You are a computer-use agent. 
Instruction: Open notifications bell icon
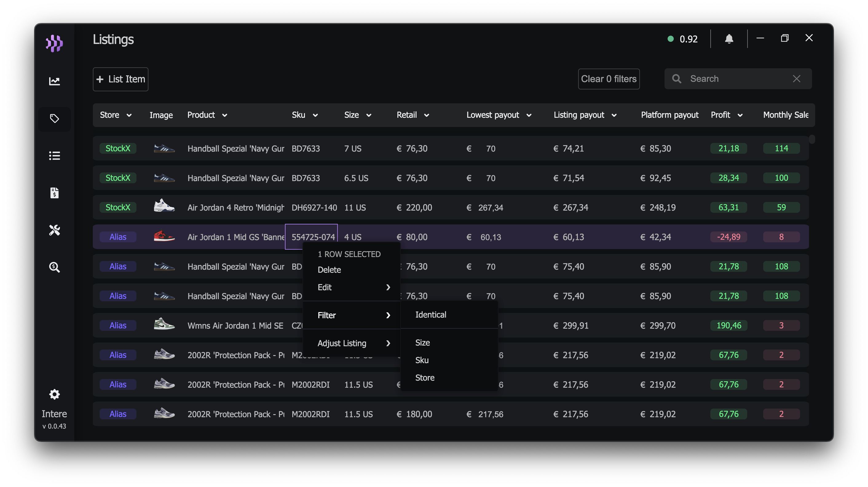(729, 39)
